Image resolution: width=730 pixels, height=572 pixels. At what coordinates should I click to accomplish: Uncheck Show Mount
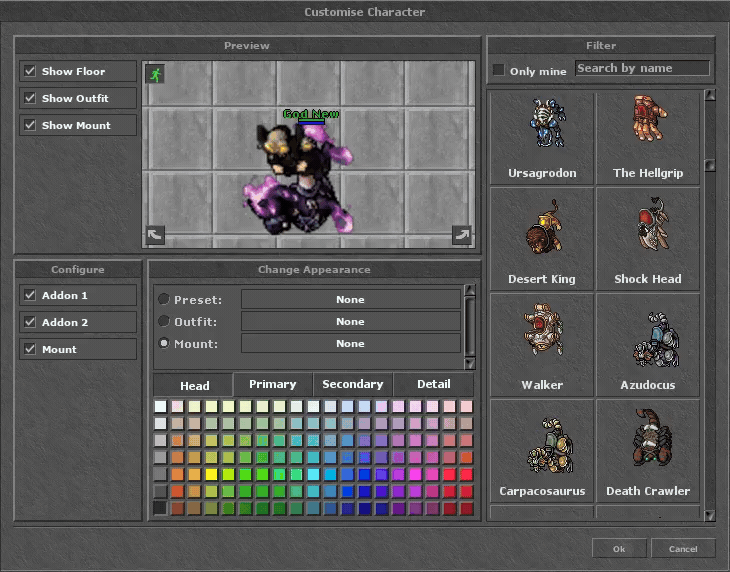point(30,125)
